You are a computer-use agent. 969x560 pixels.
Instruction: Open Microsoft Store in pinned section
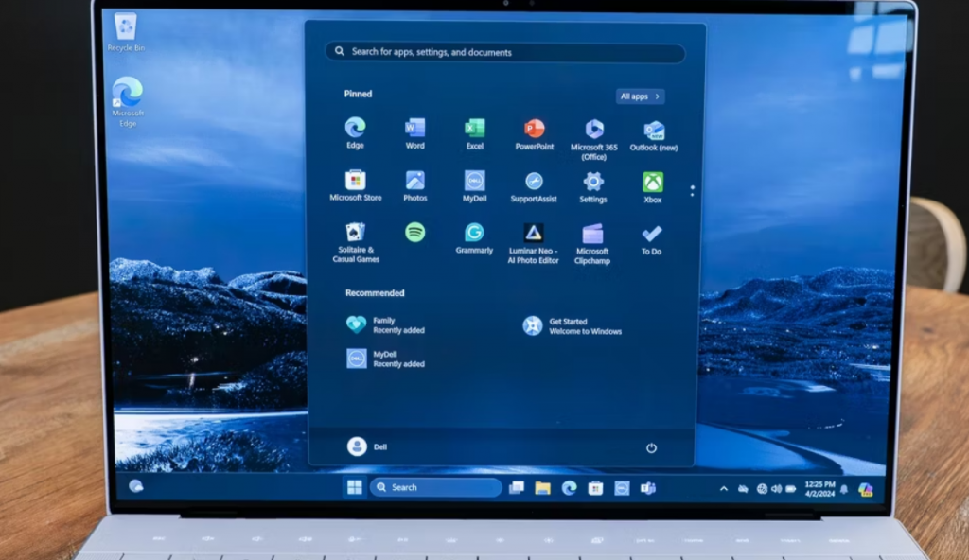(x=355, y=181)
